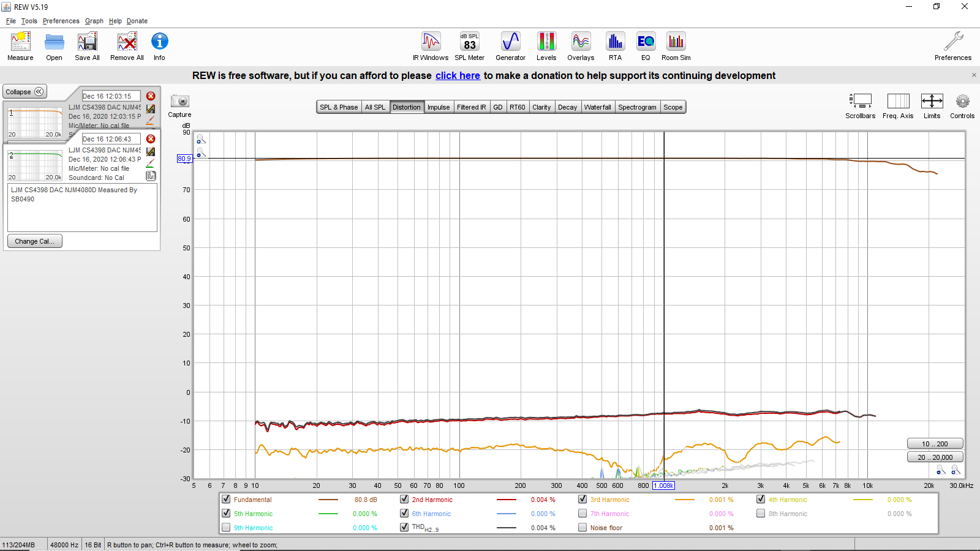This screenshot has width=980, height=551.
Task: Open graph Limits settings
Action: [932, 106]
